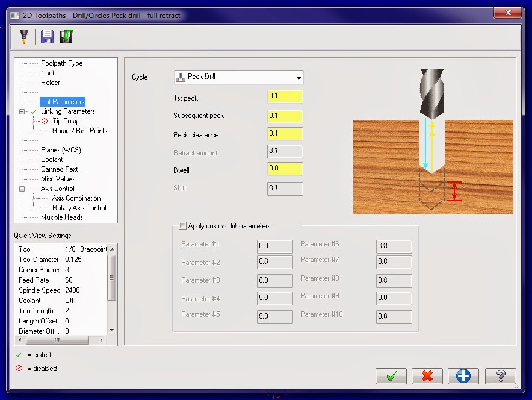Select the tool/peck drill icon in toolbar
This screenshot has width=532, height=400.
25,36
